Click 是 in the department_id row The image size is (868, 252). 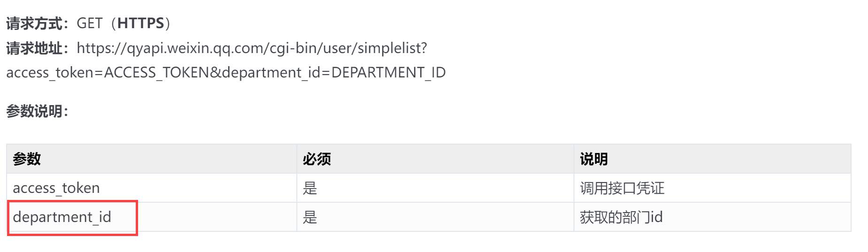310,217
